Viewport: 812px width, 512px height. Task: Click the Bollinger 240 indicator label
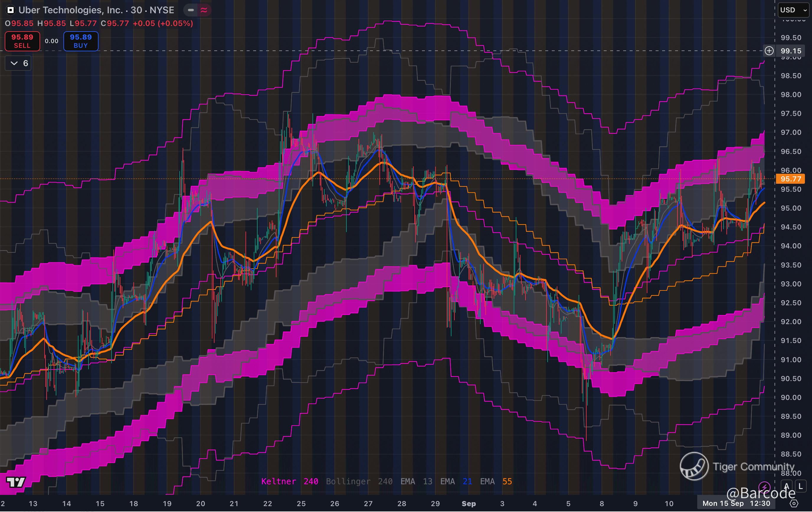point(359,481)
